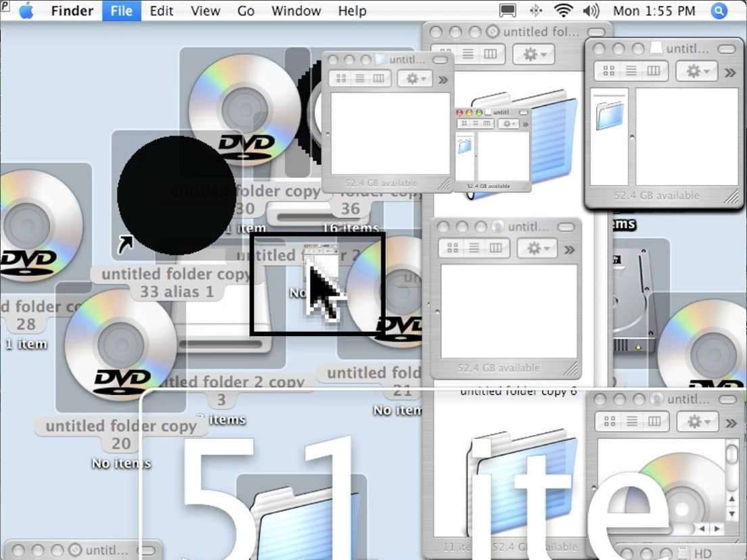Click the display status icon in menu bar
The image size is (747, 560).
(507, 10)
